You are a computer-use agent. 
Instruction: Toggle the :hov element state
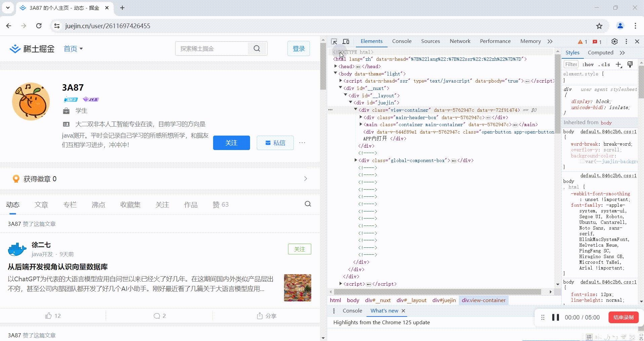(x=588, y=64)
